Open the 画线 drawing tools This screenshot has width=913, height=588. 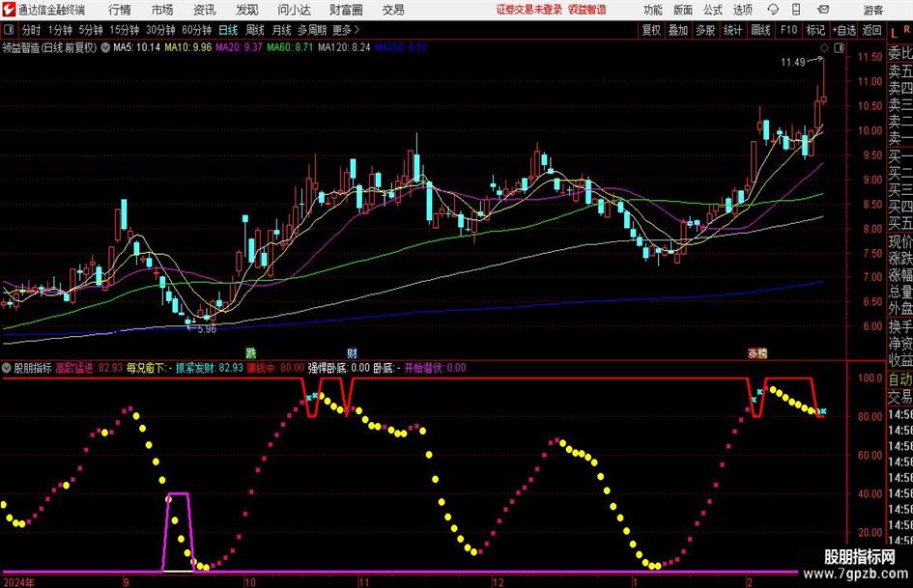760,30
